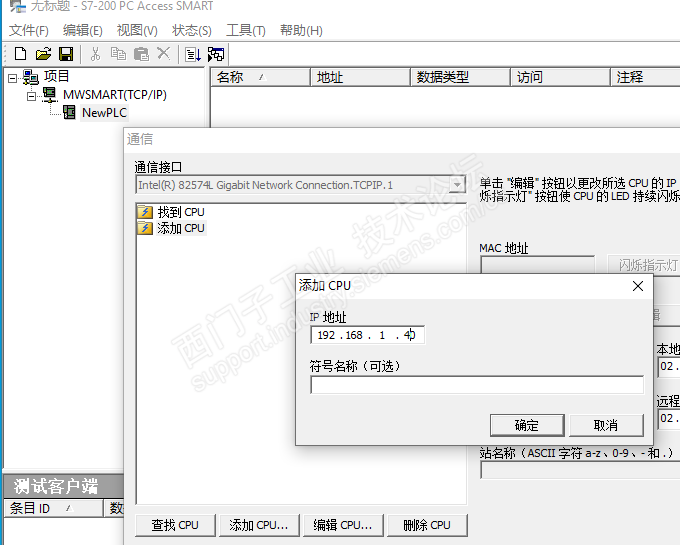Click the first IP octet 192
Image resolution: width=680 pixels, height=545 pixels.
[x=326, y=335]
